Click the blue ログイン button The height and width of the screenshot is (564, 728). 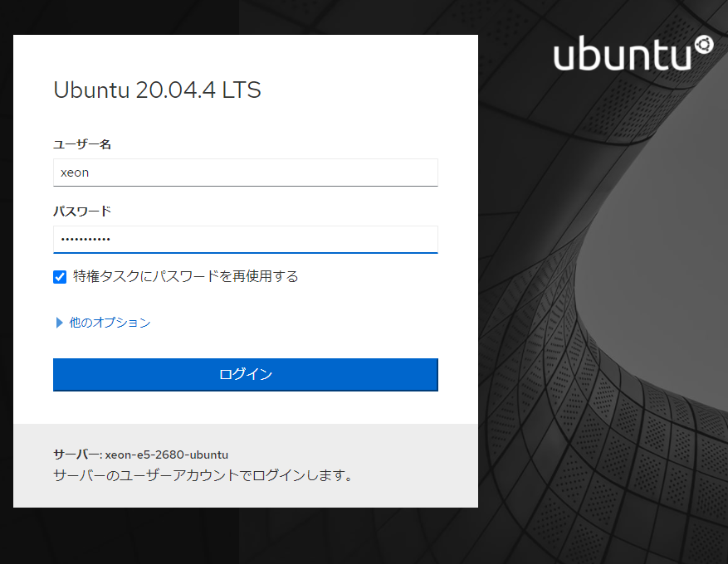(245, 374)
